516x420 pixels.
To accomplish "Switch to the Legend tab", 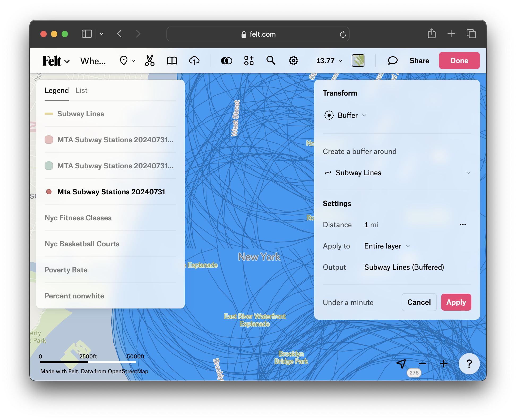I will pos(57,90).
